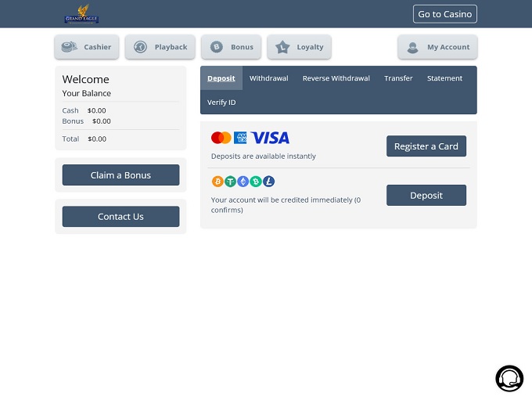Click the Litecoin crypto icon

pyautogui.click(x=268, y=182)
